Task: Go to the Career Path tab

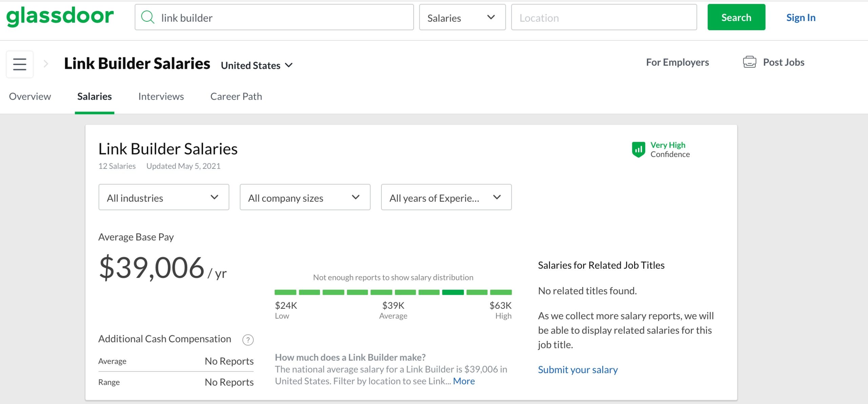Action: [236, 97]
